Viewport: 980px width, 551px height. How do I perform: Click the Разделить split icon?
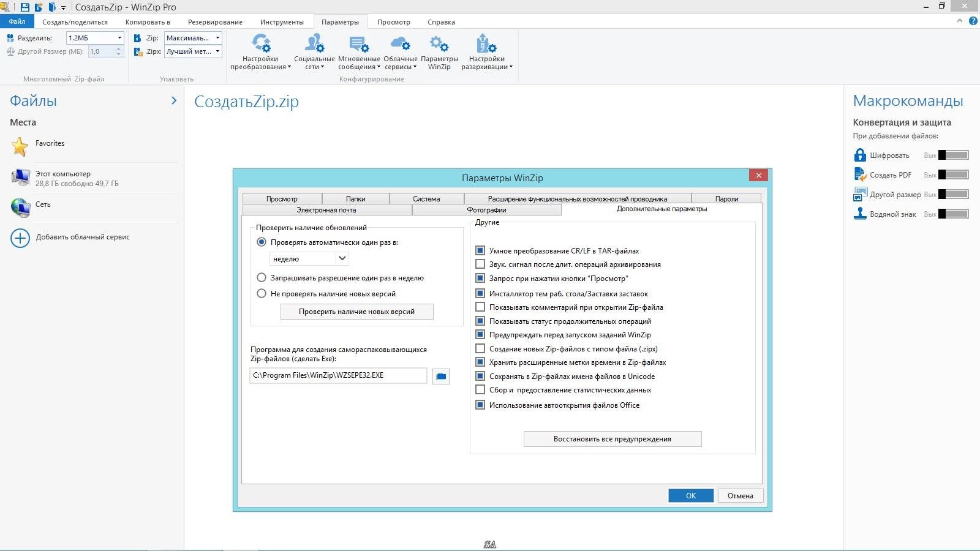tap(10, 38)
